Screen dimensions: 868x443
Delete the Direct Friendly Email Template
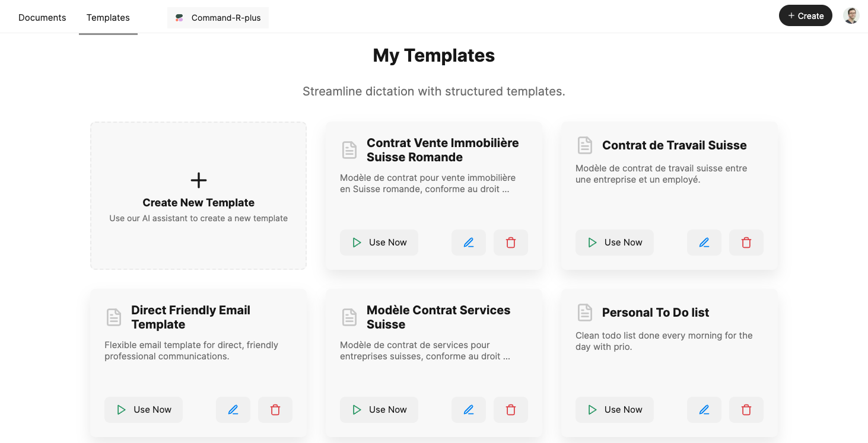tap(275, 410)
